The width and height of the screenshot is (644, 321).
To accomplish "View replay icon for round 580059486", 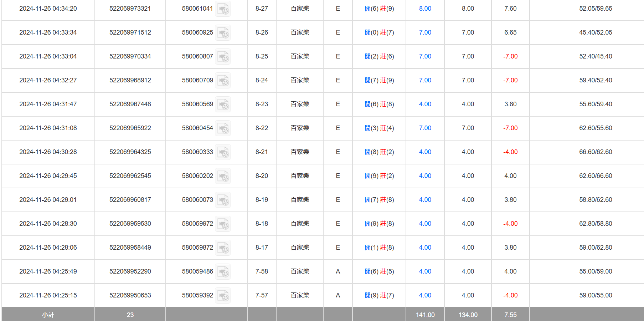I will click(x=223, y=272).
